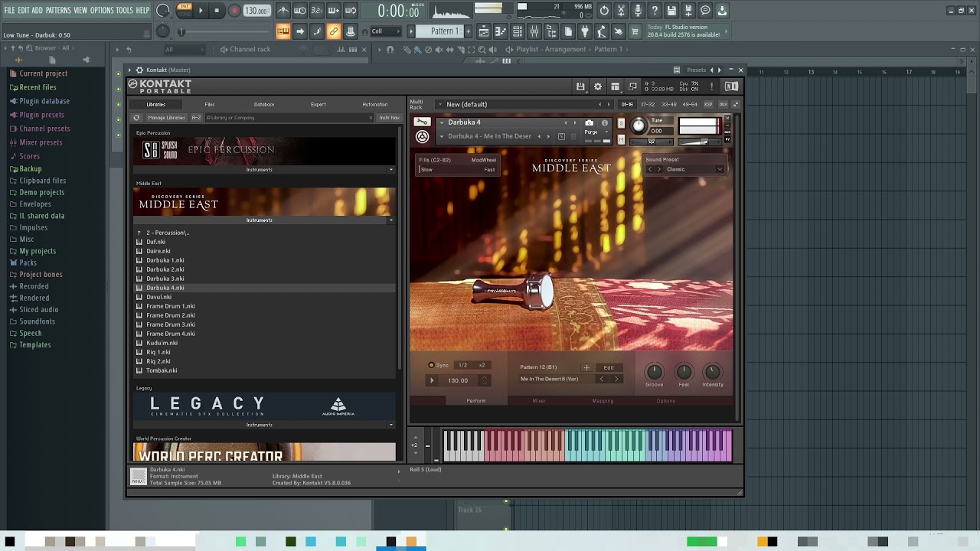Viewport: 980px width, 551px height.
Task: Open the mixer toolbar icon
Action: pyautogui.click(x=534, y=31)
